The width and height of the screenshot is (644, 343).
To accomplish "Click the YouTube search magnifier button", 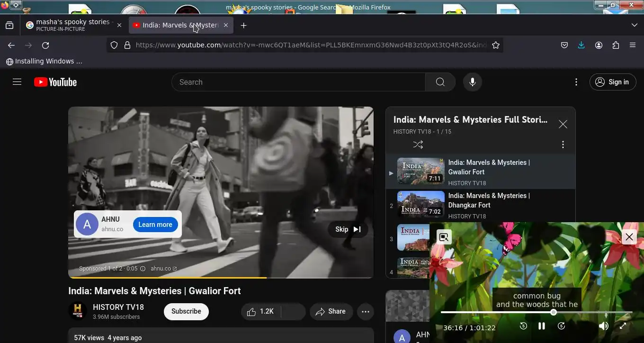I will 440,82.
